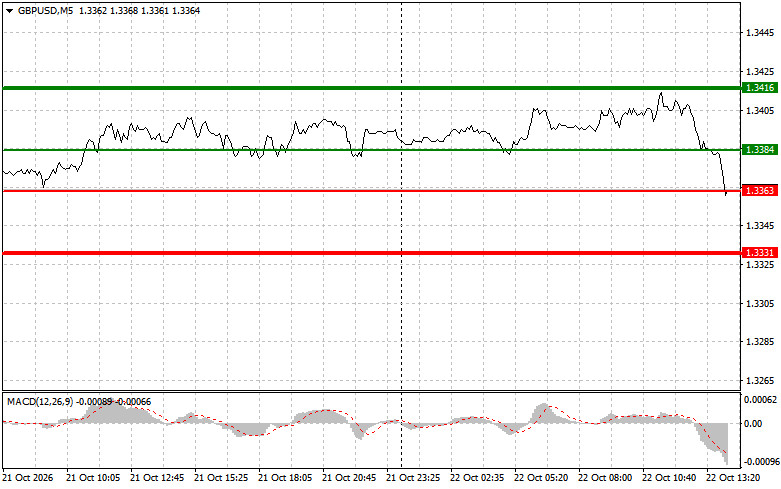Select the 21 Oct 18:05 time label

pos(285,478)
